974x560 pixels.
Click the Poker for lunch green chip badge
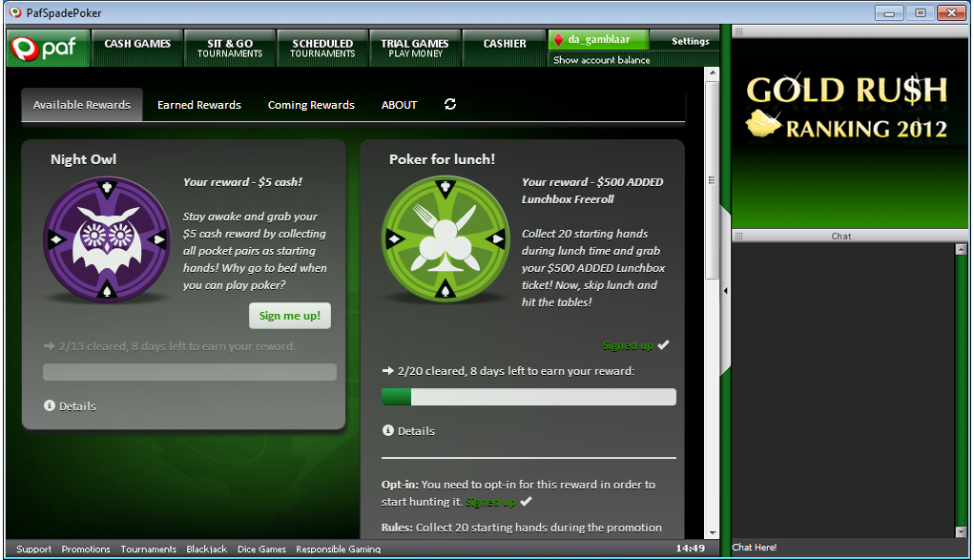tap(446, 239)
